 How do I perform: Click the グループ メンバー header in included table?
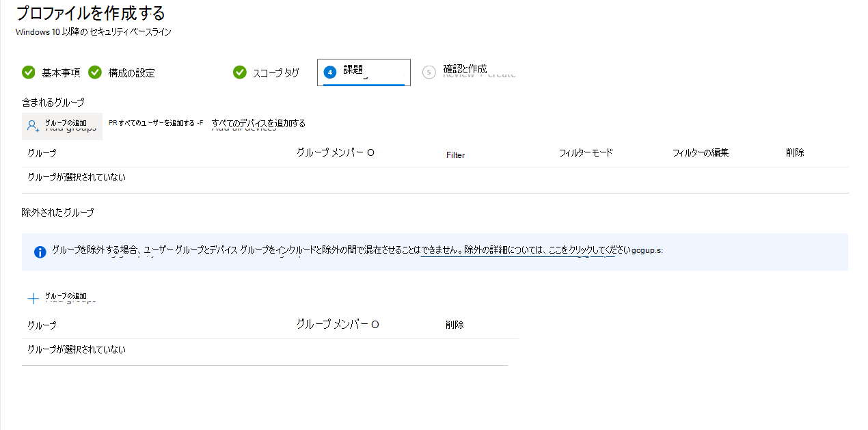click(x=336, y=152)
